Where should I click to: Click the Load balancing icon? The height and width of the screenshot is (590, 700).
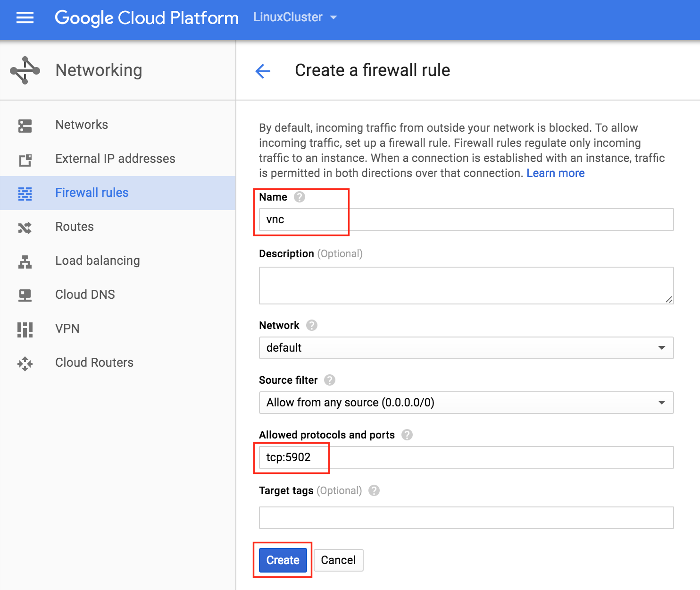point(25,261)
